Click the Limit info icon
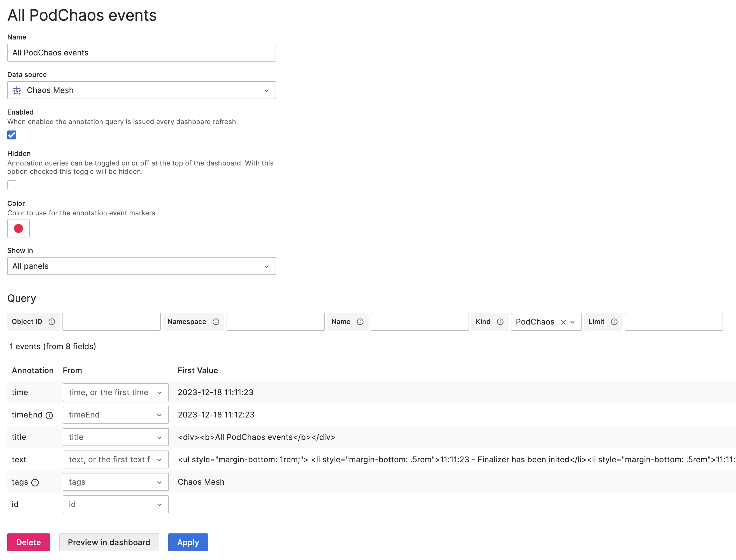The width and height of the screenshot is (736, 560). pyautogui.click(x=614, y=322)
